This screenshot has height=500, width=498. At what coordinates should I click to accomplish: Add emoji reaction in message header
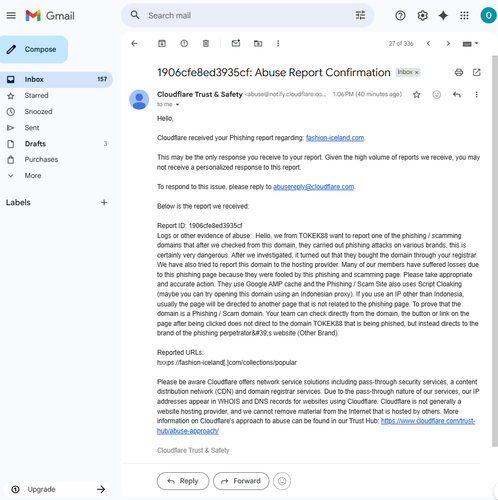pyautogui.click(x=437, y=95)
